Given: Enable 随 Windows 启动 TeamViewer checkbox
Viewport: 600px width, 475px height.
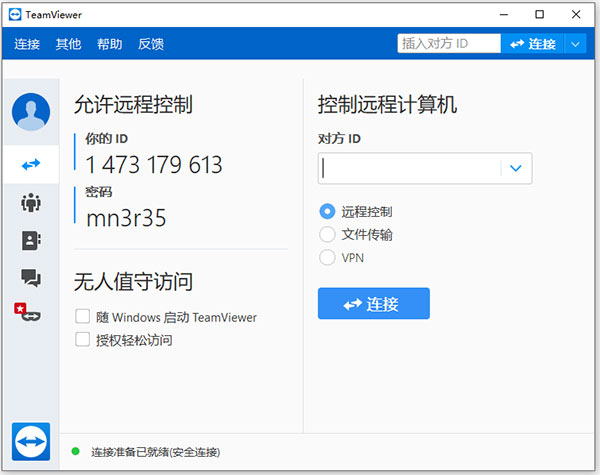Looking at the screenshot, I should click(83, 317).
